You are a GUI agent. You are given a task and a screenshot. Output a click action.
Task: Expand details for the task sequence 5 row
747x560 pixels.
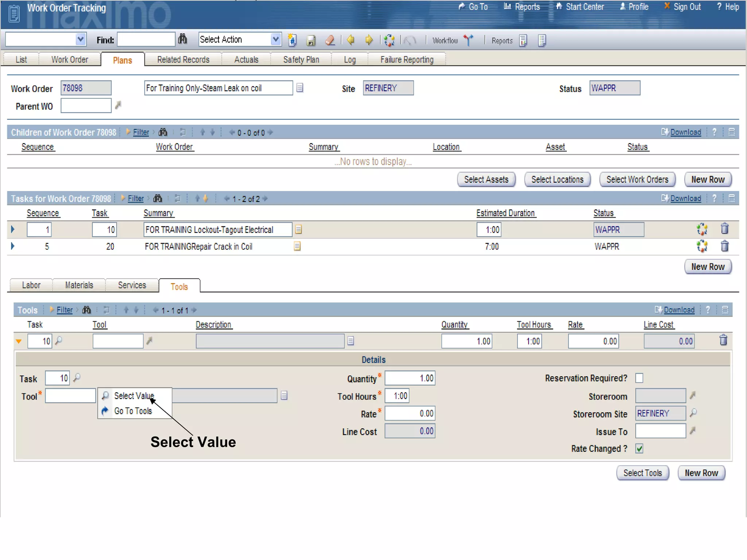pyautogui.click(x=13, y=246)
